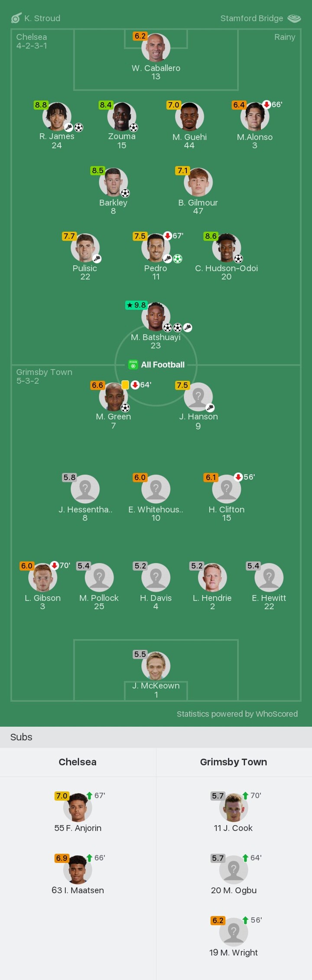Click the assist boot icon on J. Hanson

pyautogui.click(x=210, y=408)
